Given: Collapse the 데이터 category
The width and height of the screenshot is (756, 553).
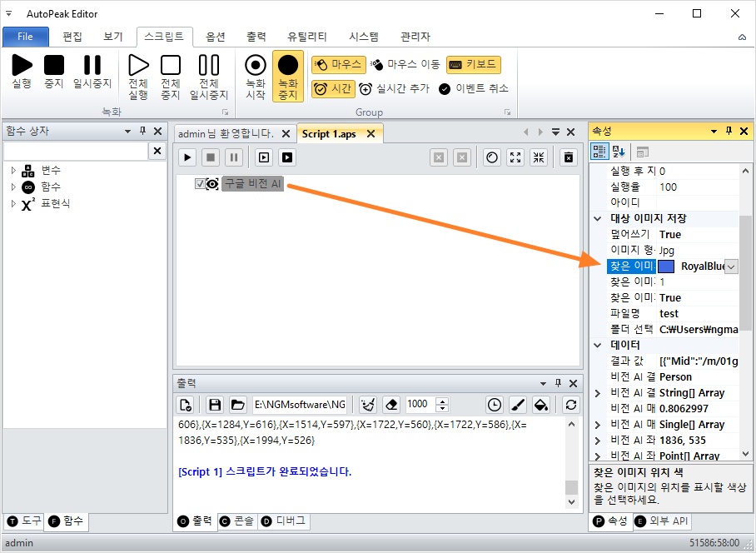Looking at the screenshot, I should pyautogui.click(x=597, y=345).
